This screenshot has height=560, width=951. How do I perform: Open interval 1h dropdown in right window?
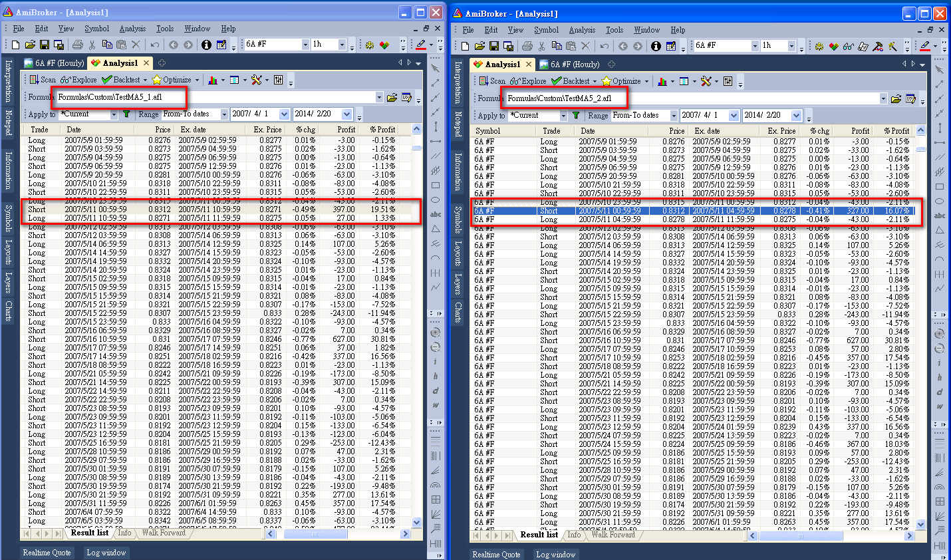791,46
